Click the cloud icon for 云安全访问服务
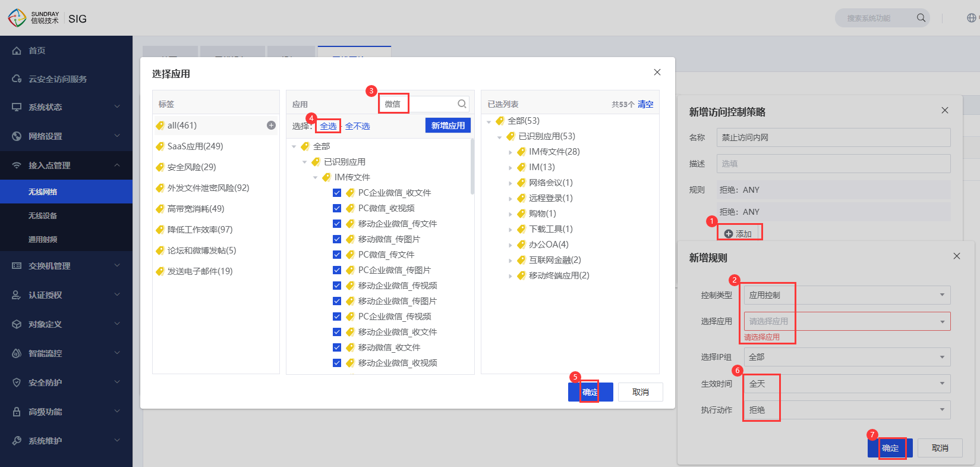The height and width of the screenshot is (467, 980). 17,79
